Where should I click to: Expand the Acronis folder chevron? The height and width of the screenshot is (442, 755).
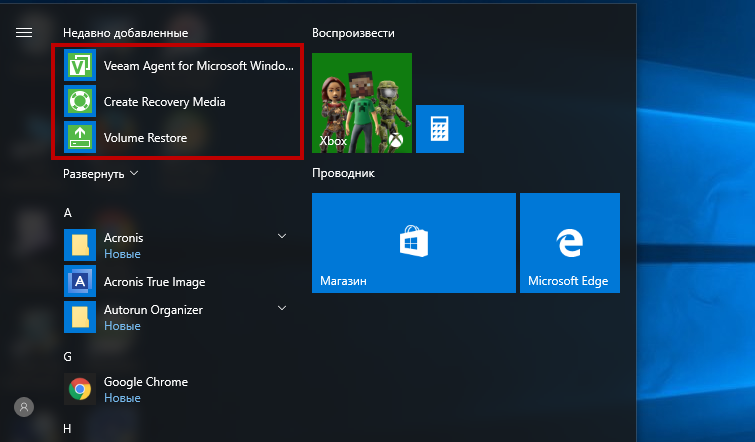(282, 236)
